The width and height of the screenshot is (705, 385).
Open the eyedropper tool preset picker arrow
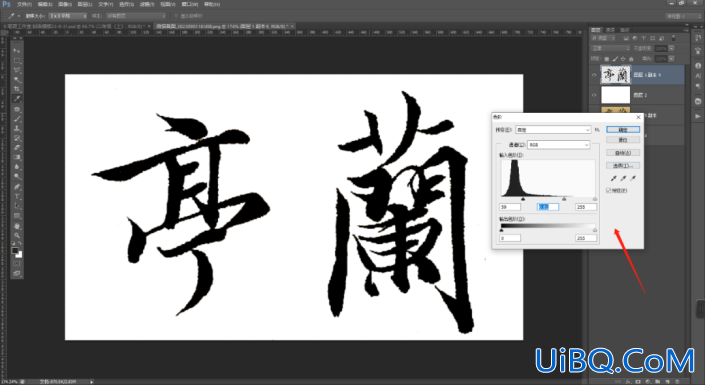point(19,16)
